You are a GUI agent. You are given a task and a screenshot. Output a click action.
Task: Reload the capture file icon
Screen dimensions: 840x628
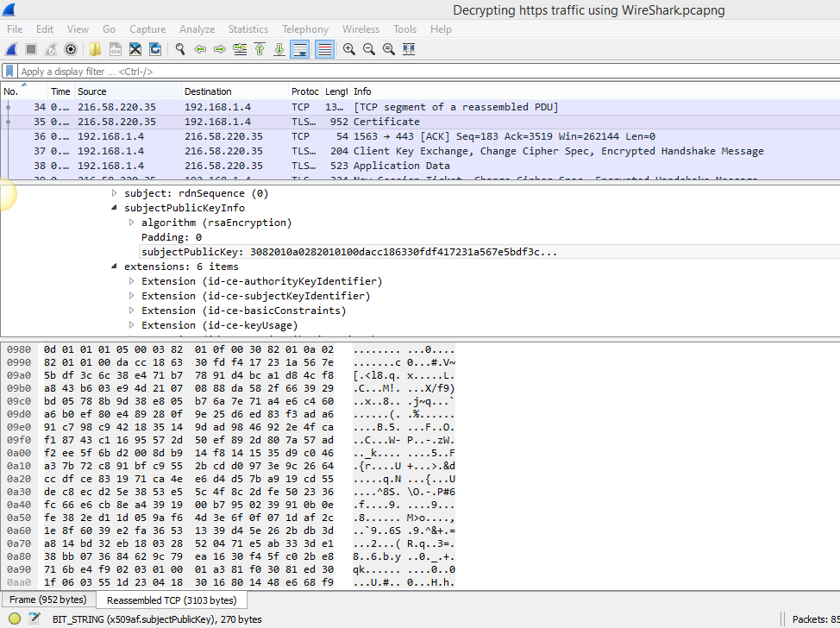[155, 49]
